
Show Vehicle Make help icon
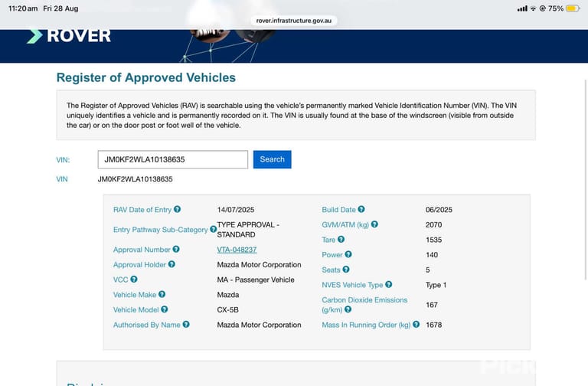(162, 294)
